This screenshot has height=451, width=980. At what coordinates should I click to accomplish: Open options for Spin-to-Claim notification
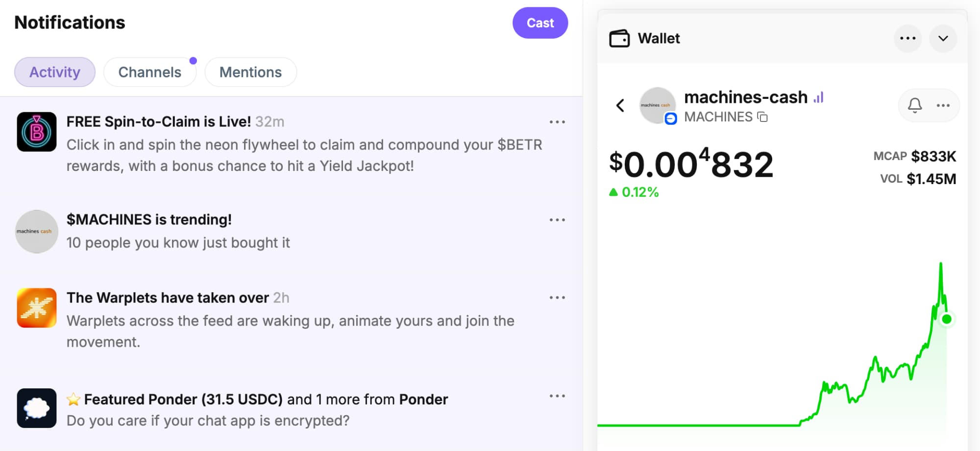(557, 122)
